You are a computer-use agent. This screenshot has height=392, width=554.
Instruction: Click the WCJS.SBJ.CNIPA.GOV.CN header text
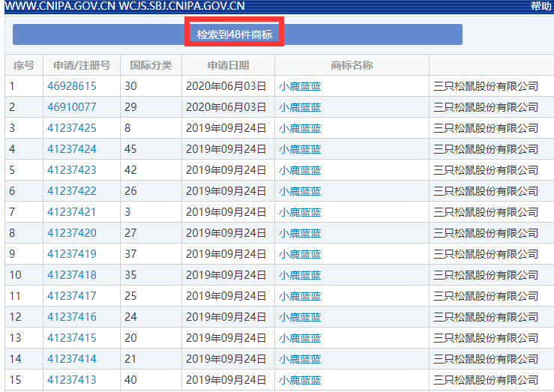click(181, 6)
